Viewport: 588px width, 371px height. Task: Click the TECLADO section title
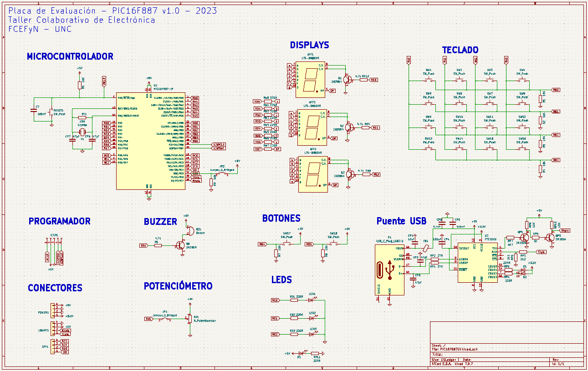(x=460, y=50)
